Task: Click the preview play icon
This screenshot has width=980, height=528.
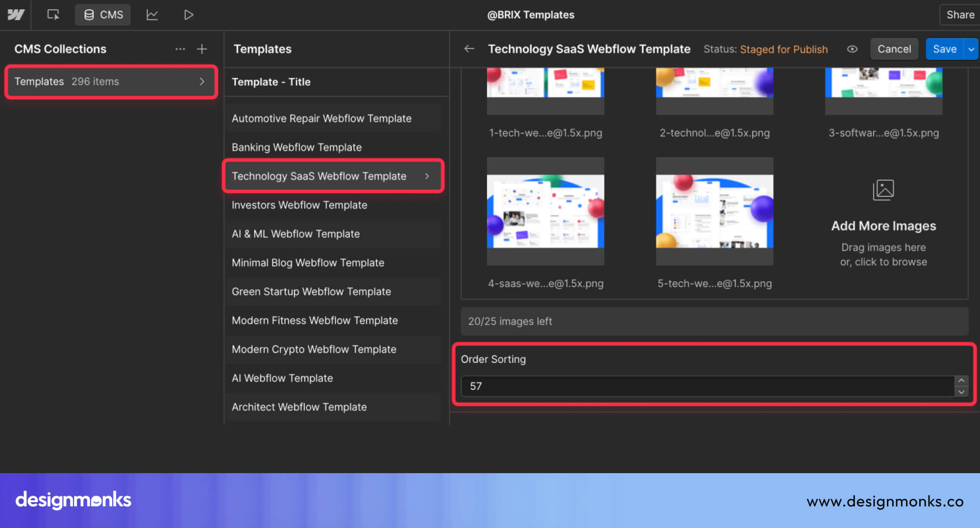Action: (x=189, y=15)
